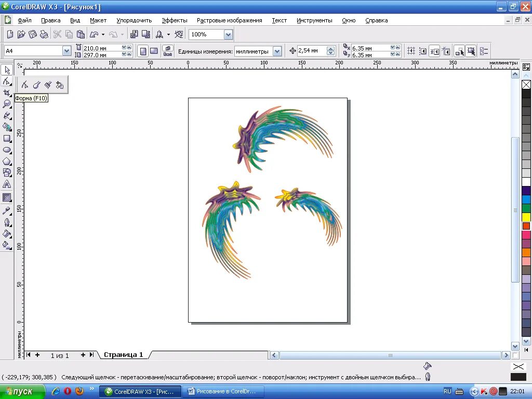The height and width of the screenshot is (399, 532).
Task: Save the drawing with disk icon
Action: click(33, 34)
